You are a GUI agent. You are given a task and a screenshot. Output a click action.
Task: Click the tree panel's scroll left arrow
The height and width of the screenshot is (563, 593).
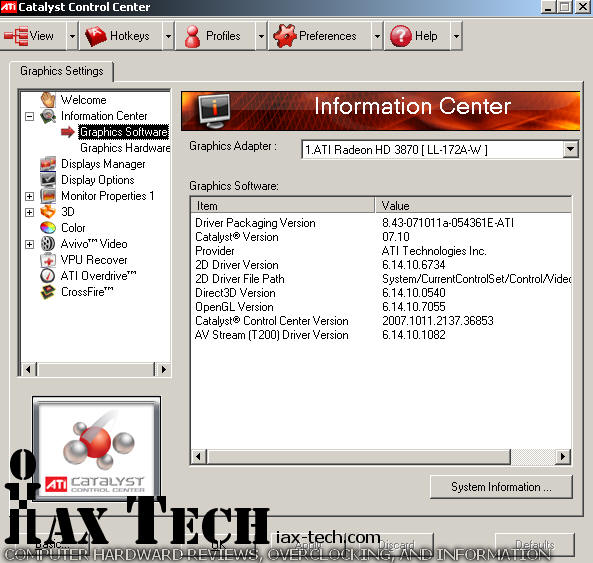[28, 369]
